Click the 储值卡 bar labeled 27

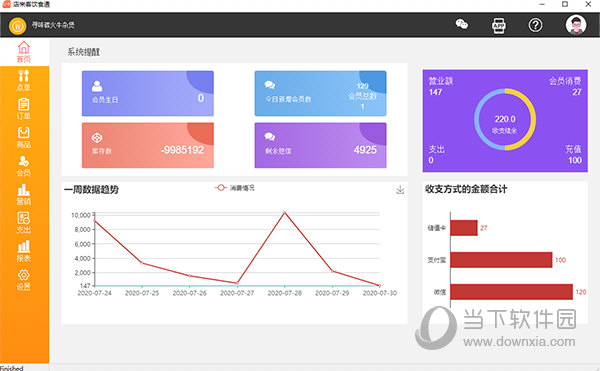[464, 228]
